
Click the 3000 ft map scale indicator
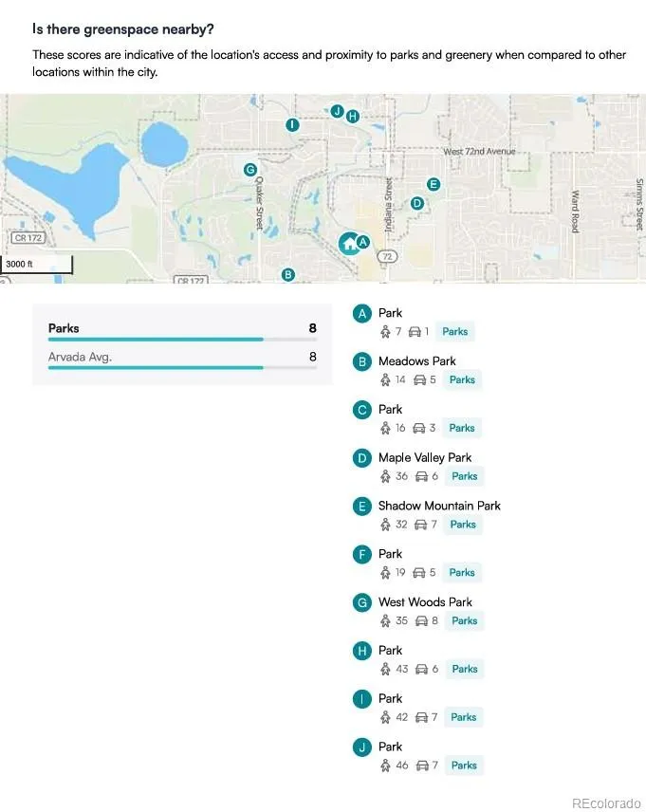pos(36,265)
